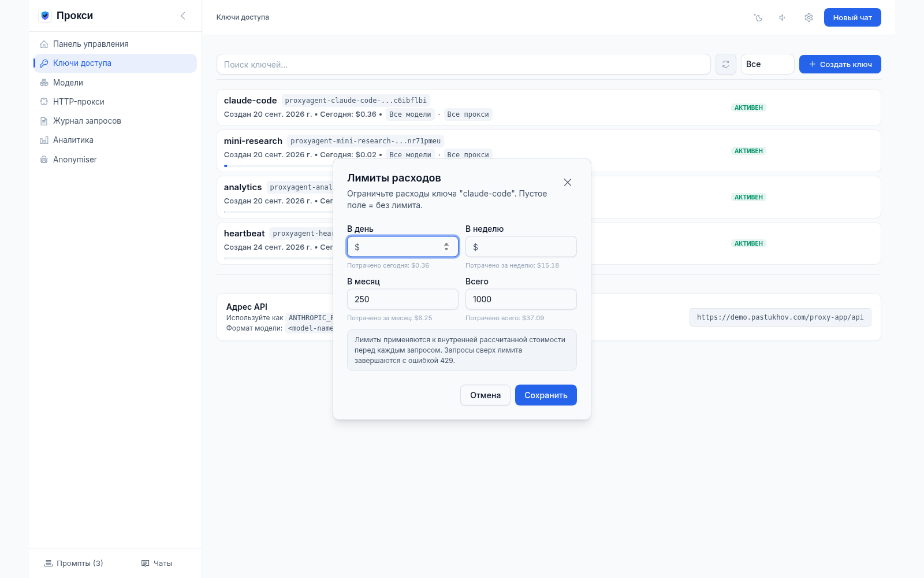Click the Панель управления home icon
The width and height of the screenshot is (924, 578).
[44, 44]
